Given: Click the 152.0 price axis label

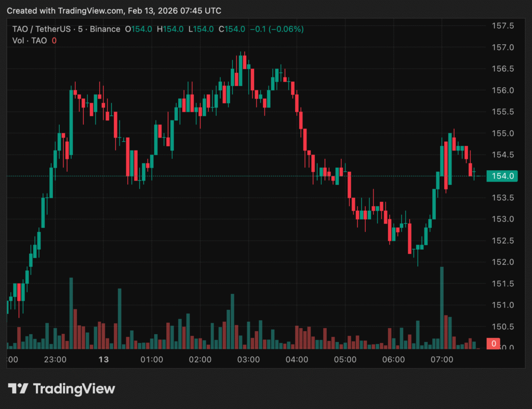Looking at the screenshot, I should [503, 262].
